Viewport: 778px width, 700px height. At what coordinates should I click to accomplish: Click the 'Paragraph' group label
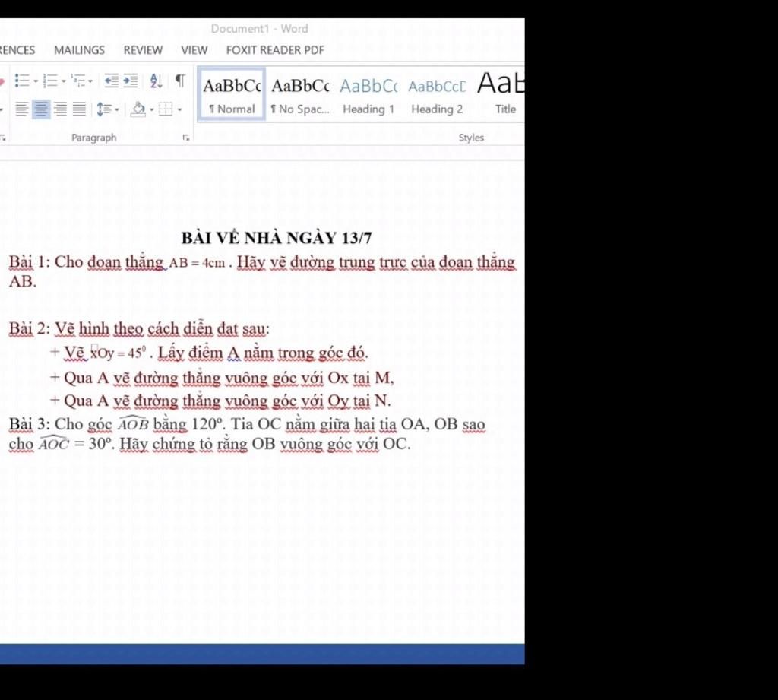(93, 138)
